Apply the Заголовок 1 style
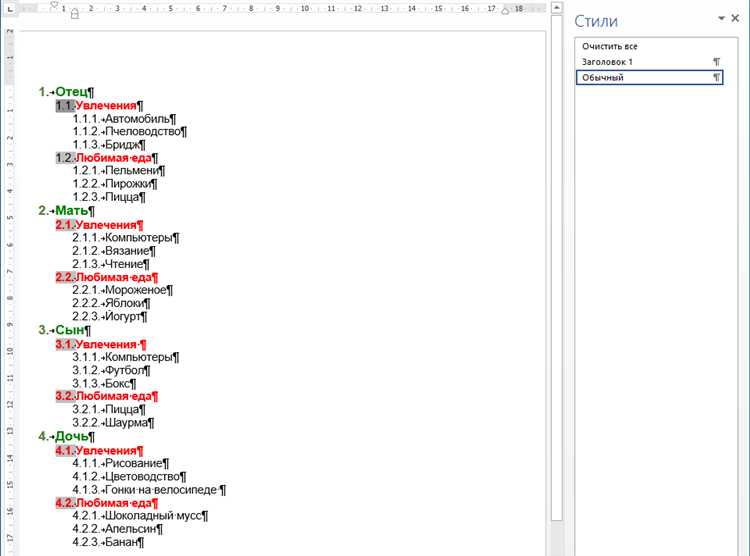This screenshot has height=556, width=750. click(x=650, y=62)
